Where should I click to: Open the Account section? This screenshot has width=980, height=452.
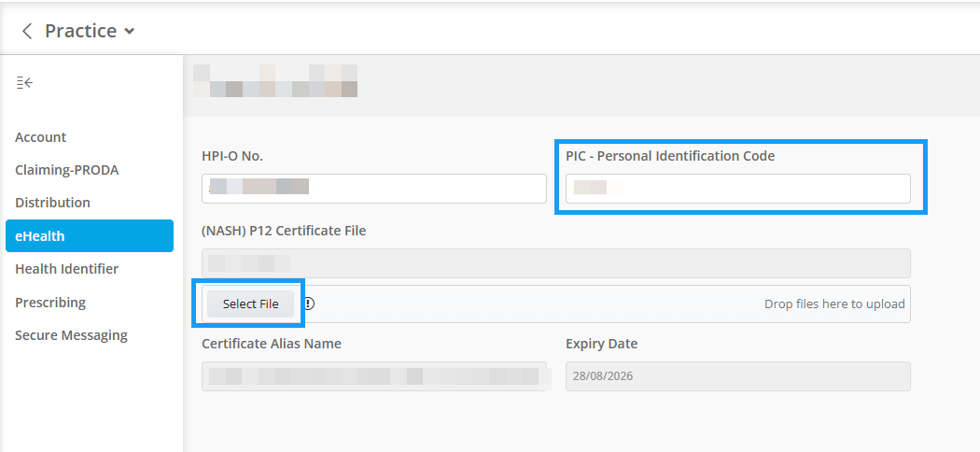coord(41,137)
